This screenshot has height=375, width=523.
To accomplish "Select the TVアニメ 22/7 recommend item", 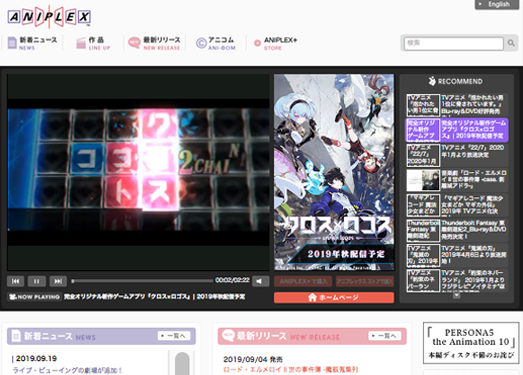I will (x=457, y=155).
